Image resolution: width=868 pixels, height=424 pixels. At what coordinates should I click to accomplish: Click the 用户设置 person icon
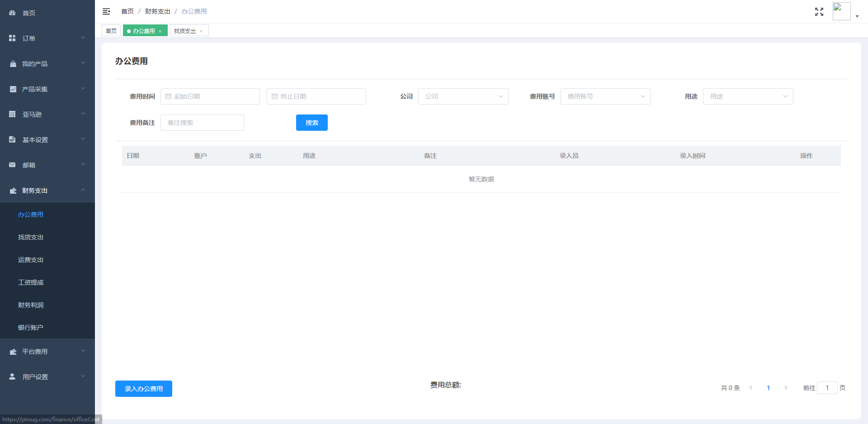coord(12,377)
